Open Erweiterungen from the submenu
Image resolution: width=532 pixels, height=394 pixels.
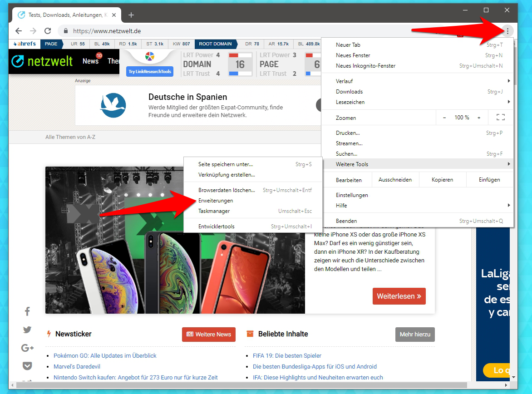253,201
